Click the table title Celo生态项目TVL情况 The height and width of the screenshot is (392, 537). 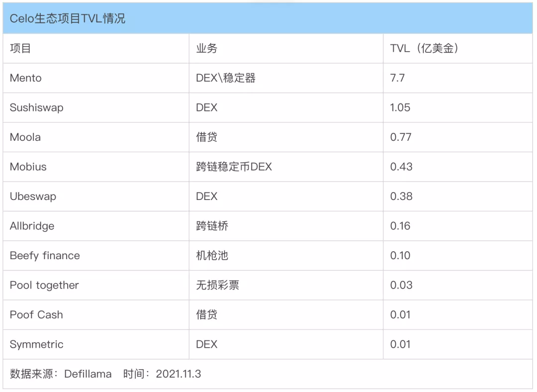point(68,18)
